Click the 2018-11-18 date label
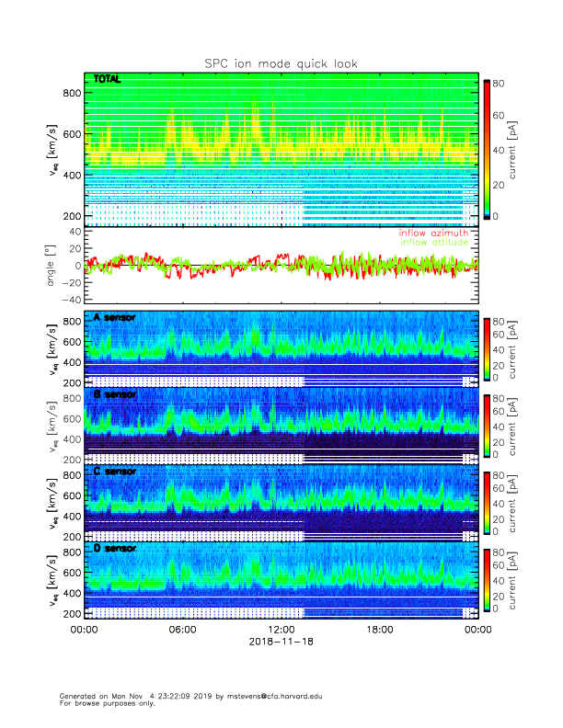The image size is (563, 728). pyautogui.click(x=281, y=642)
